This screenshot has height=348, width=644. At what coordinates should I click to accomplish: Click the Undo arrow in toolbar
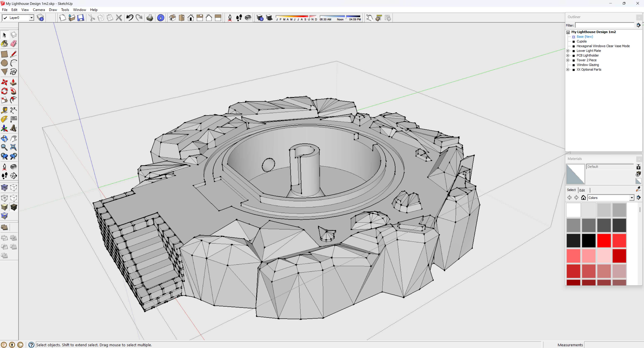point(130,18)
